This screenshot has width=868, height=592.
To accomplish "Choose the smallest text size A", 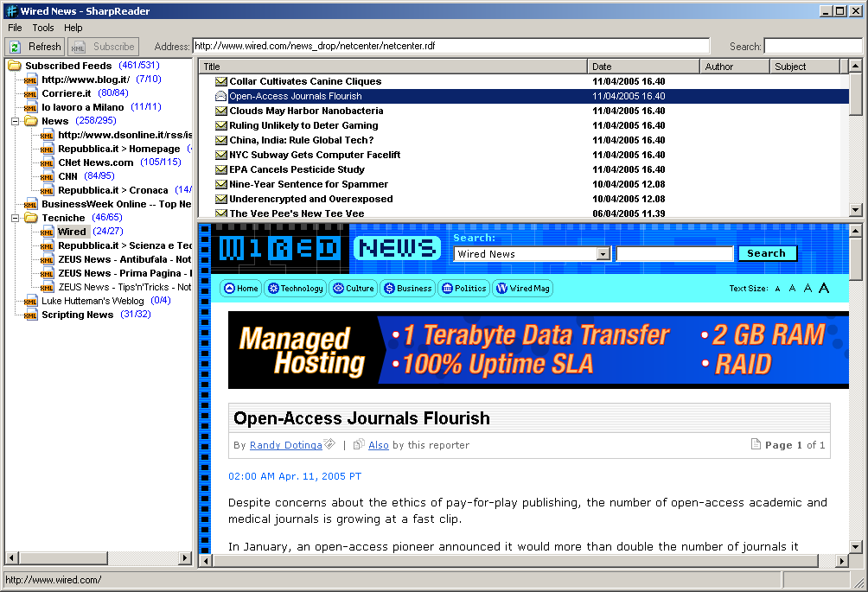I will coord(778,289).
